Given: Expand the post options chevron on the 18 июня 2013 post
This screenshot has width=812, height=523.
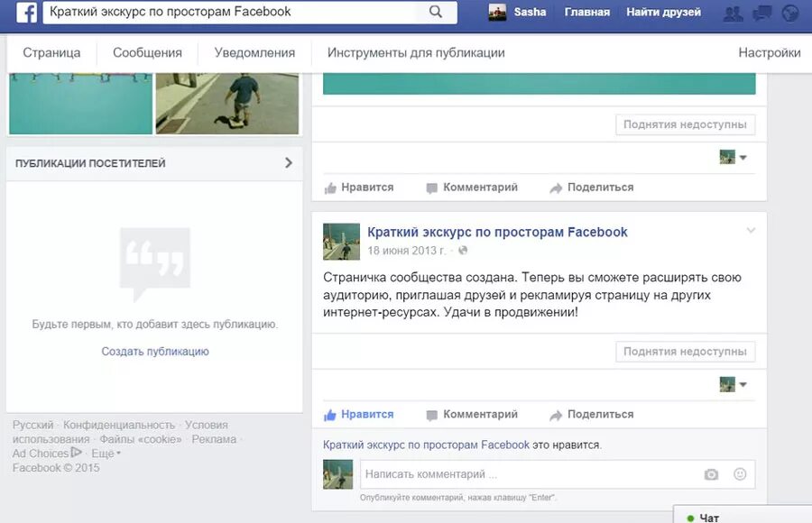Looking at the screenshot, I should coord(751,231).
